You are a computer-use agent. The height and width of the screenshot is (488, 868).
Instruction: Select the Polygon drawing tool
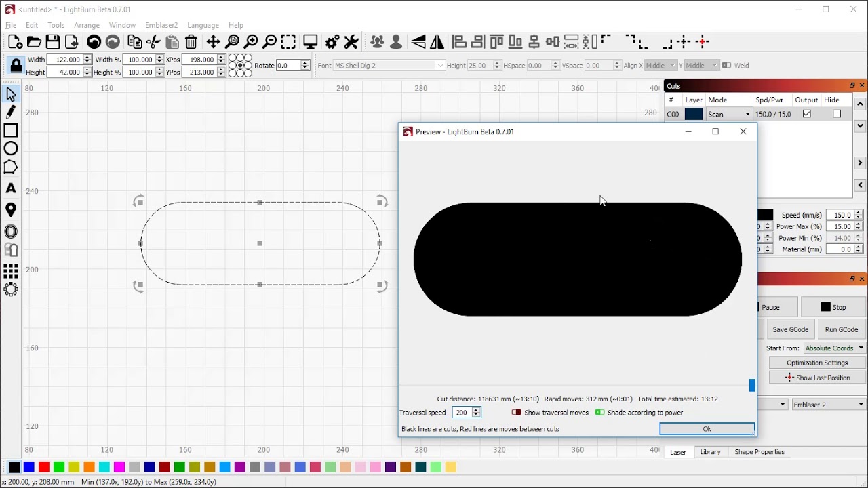point(11,167)
